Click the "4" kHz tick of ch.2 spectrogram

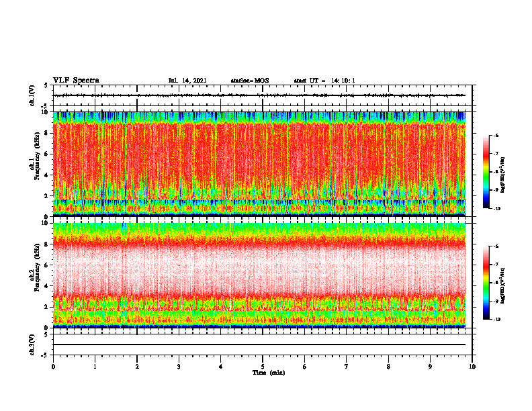46,286
